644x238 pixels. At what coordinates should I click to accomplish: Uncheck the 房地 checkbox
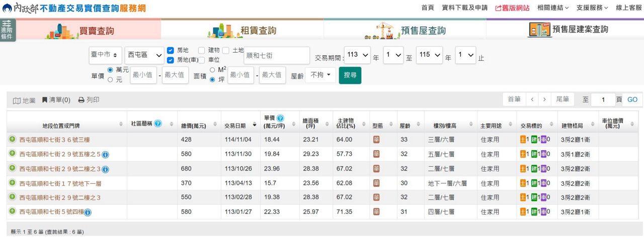[x=171, y=50]
